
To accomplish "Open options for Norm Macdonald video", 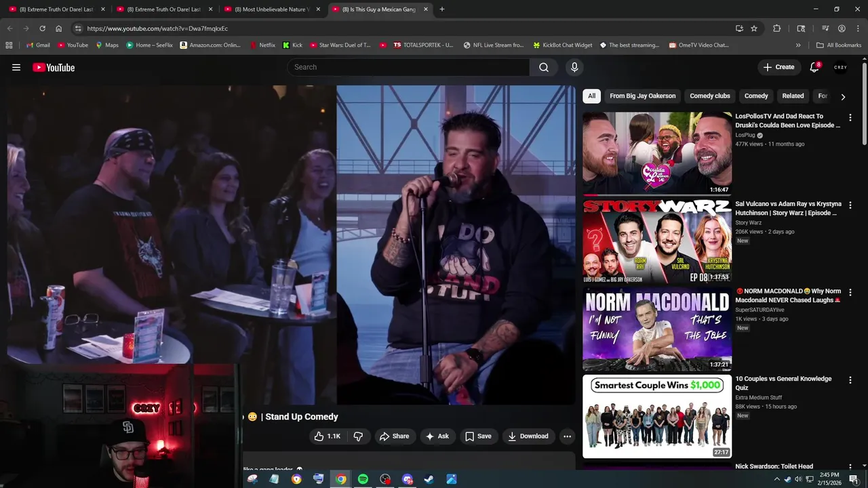I will [x=850, y=292].
